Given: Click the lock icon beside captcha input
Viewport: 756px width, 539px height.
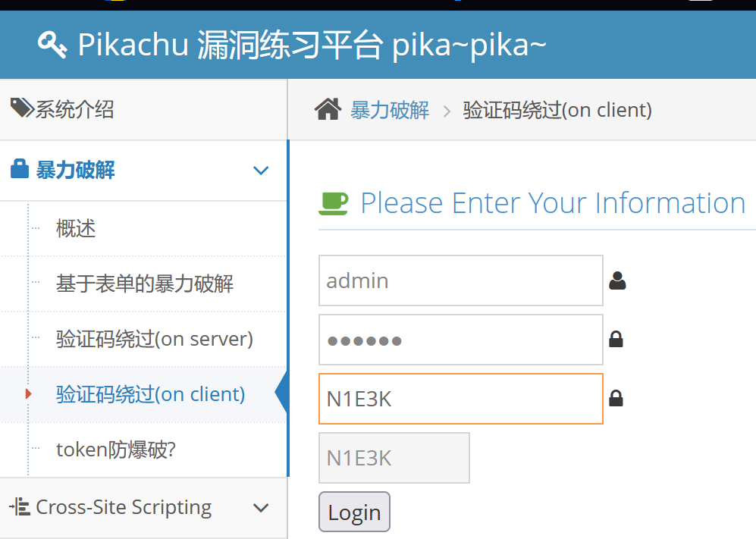Looking at the screenshot, I should [616, 398].
